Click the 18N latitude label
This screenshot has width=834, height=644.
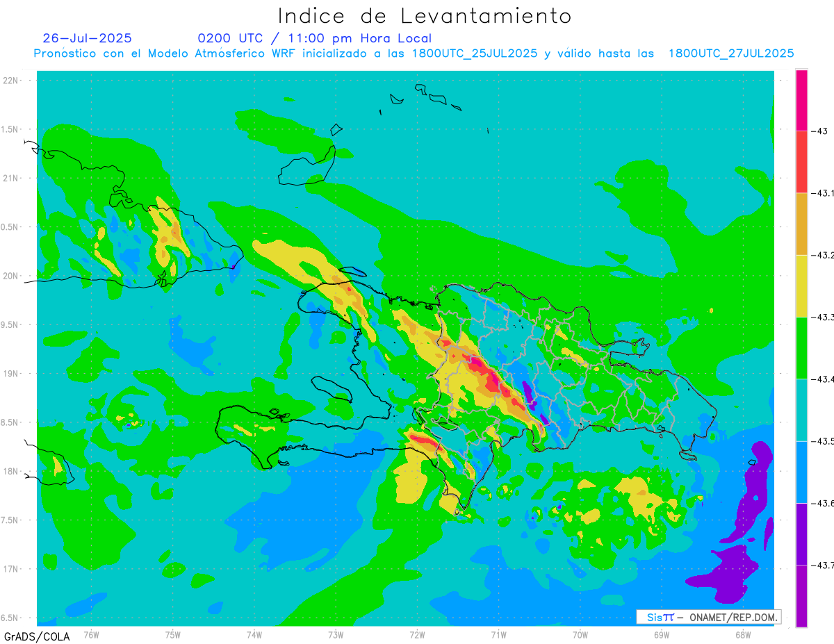click(x=10, y=471)
